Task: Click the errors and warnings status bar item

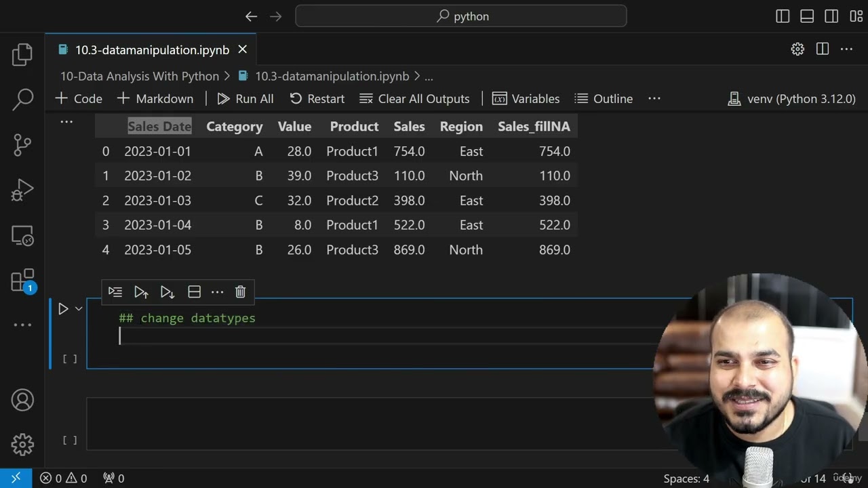Action: [64, 478]
